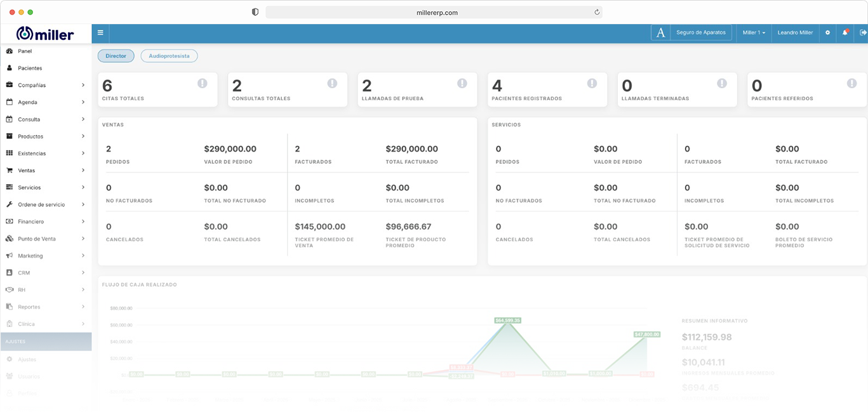
Task: Click the Productos box icon
Action: [x=10, y=136]
